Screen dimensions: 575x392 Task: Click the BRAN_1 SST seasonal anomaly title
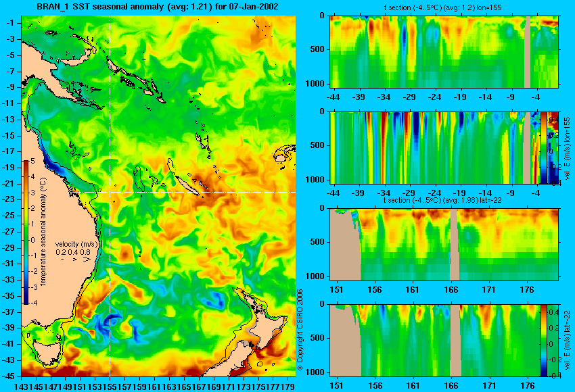click(157, 7)
